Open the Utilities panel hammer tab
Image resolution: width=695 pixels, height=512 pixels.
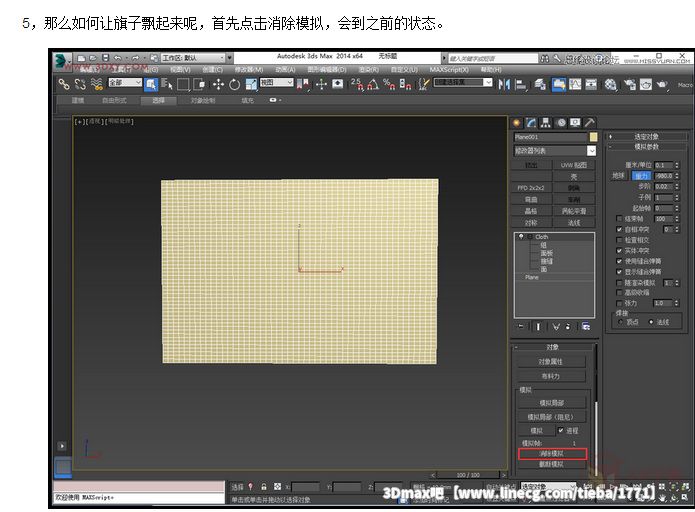(x=590, y=123)
